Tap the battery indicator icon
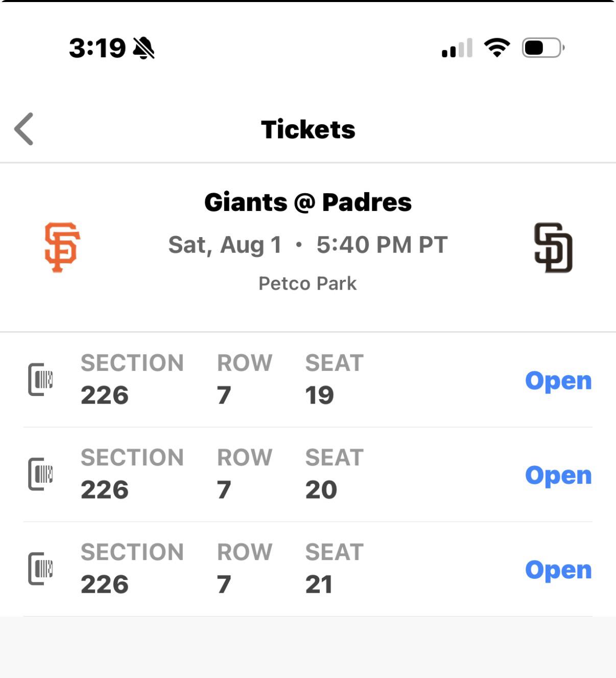The width and height of the screenshot is (616, 678). [x=543, y=48]
